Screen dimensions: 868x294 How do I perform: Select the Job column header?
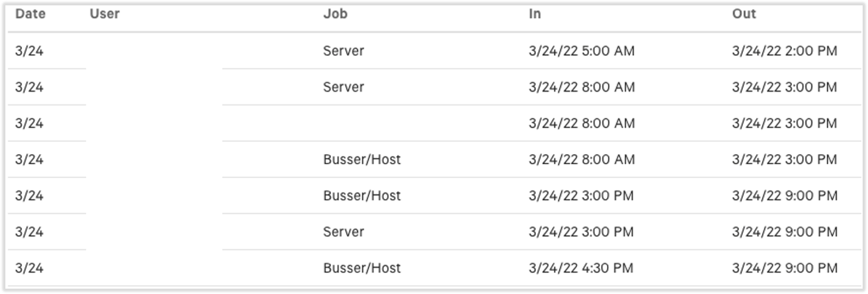pyautogui.click(x=335, y=14)
